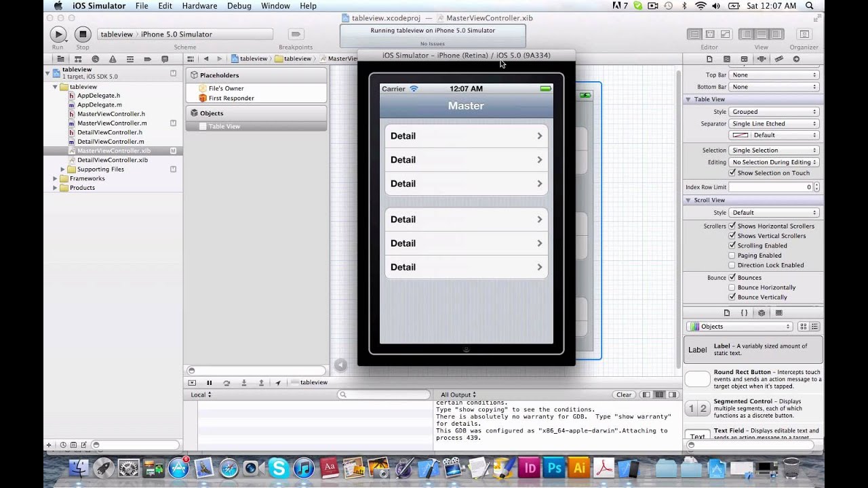Enable Paging Enabled checkbox
Viewport: 868px width, 488px height.
tap(732, 256)
